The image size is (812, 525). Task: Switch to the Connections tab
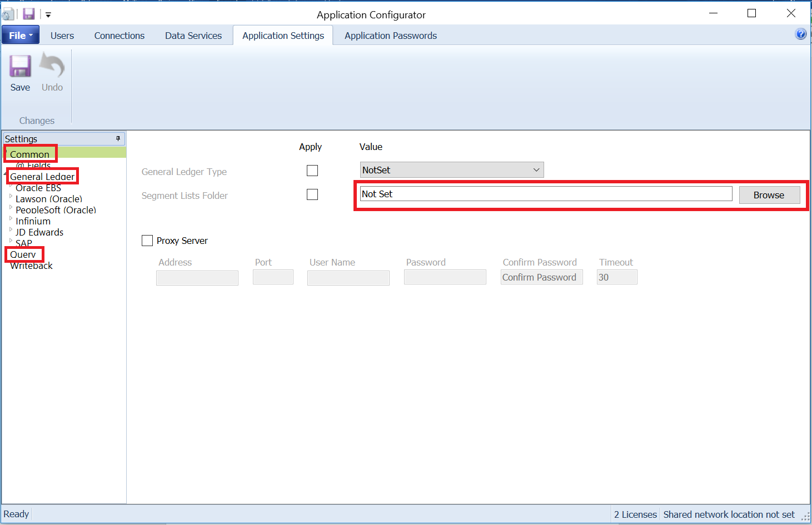tap(119, 35)
